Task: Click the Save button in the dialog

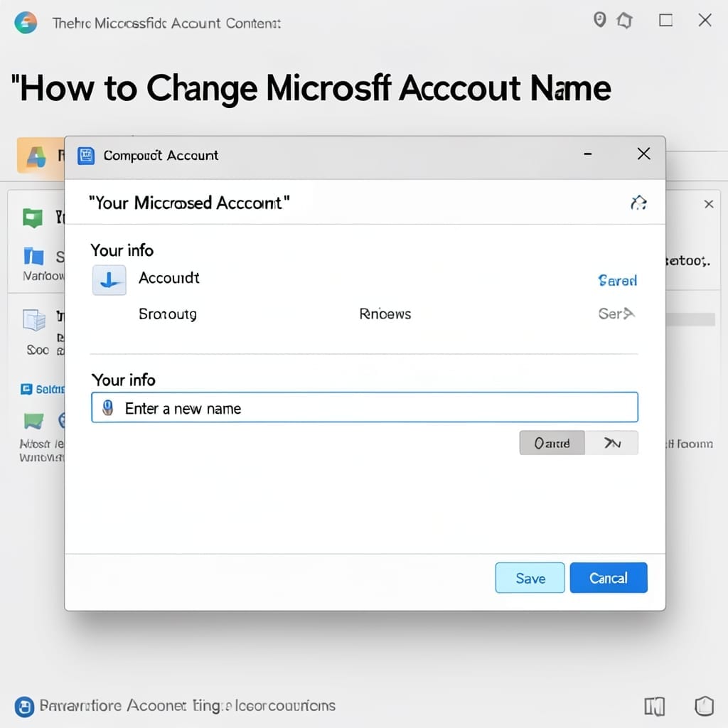Action: click(530, 577)
